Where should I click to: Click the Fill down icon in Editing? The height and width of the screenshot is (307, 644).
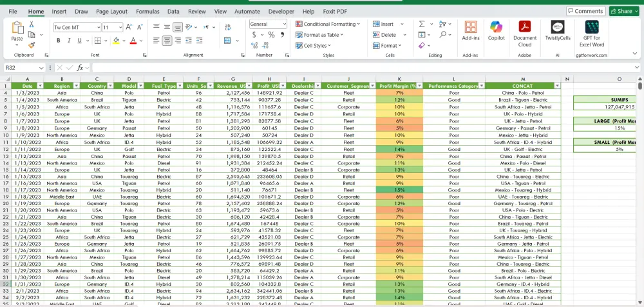click(x=422, y=35)
